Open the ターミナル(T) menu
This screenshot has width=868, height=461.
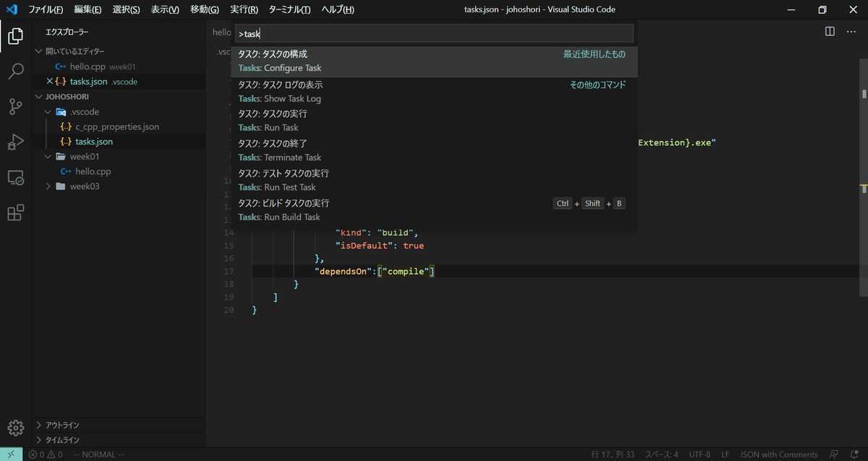click(289, 9)
